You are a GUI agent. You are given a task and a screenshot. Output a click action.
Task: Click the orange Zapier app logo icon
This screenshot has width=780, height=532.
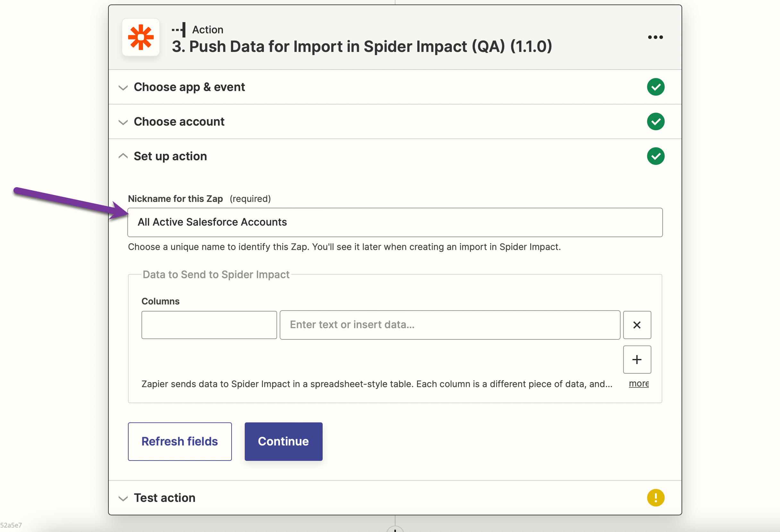click(140, 37)
